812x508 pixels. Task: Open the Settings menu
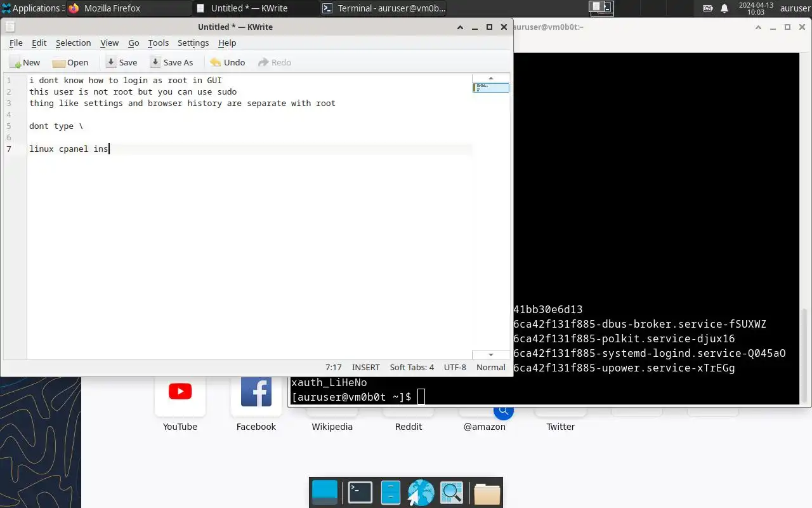pos(193,43)
